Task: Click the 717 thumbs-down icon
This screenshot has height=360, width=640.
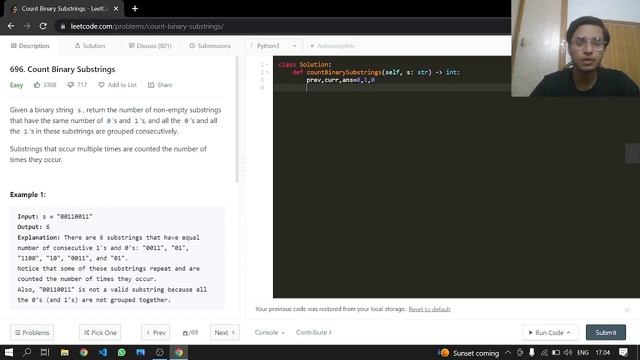Action: (x=71, y=85)
